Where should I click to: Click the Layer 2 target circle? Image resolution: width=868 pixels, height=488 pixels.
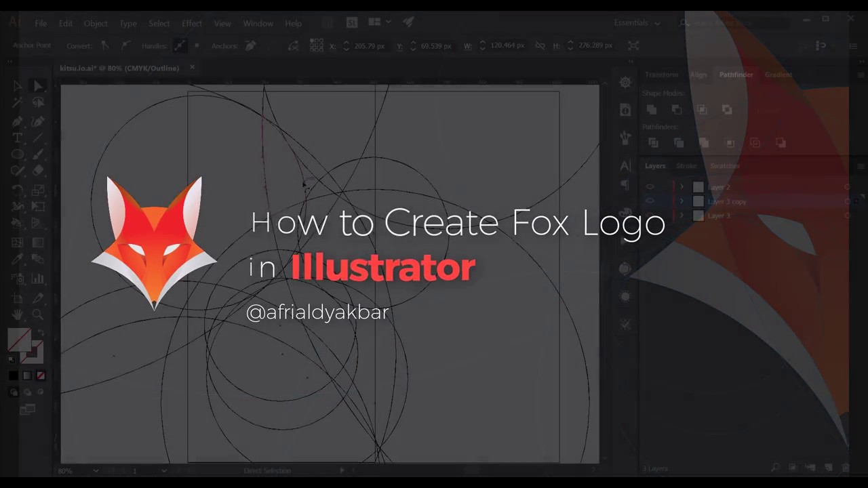847,187
